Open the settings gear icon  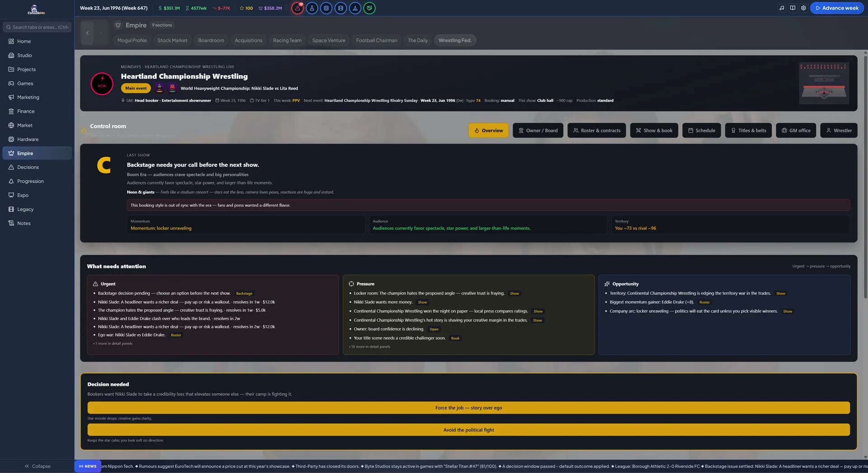coord(803,8)
